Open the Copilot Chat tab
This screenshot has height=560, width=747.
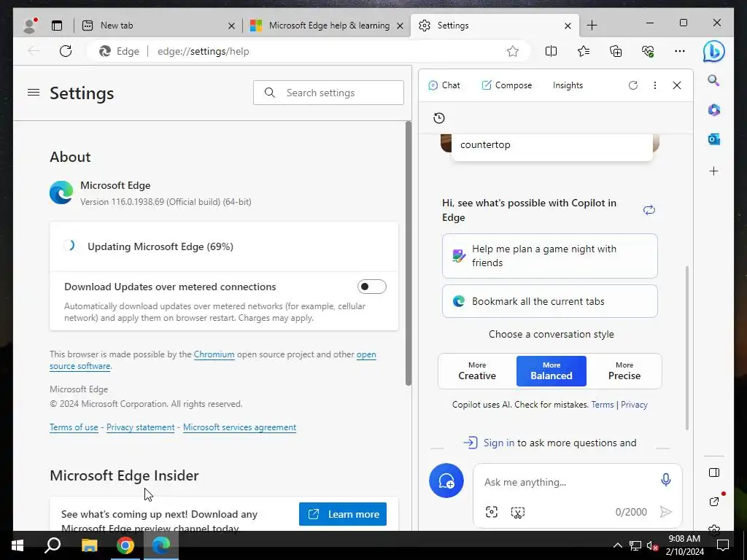(444, 85)
